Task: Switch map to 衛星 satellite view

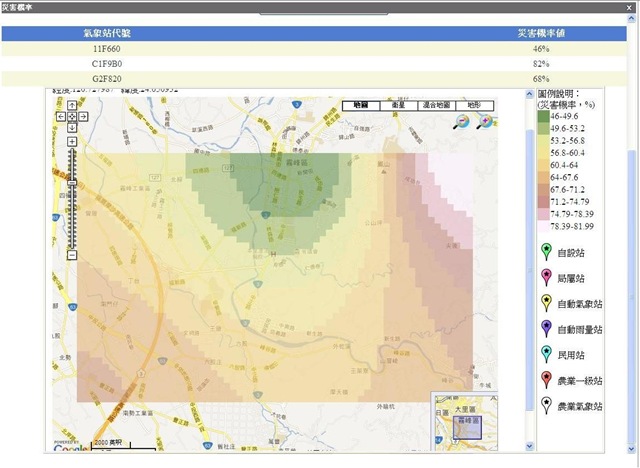Action: tap(397, 105)
